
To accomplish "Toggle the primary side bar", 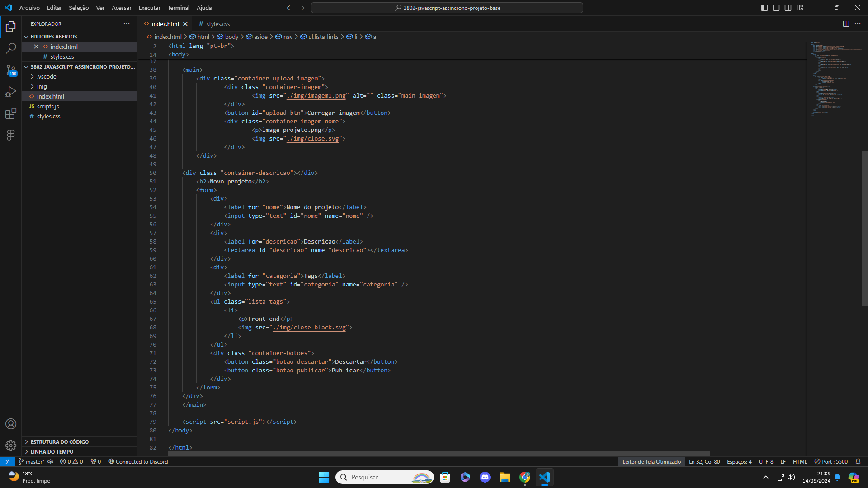I will pos(764,8).
